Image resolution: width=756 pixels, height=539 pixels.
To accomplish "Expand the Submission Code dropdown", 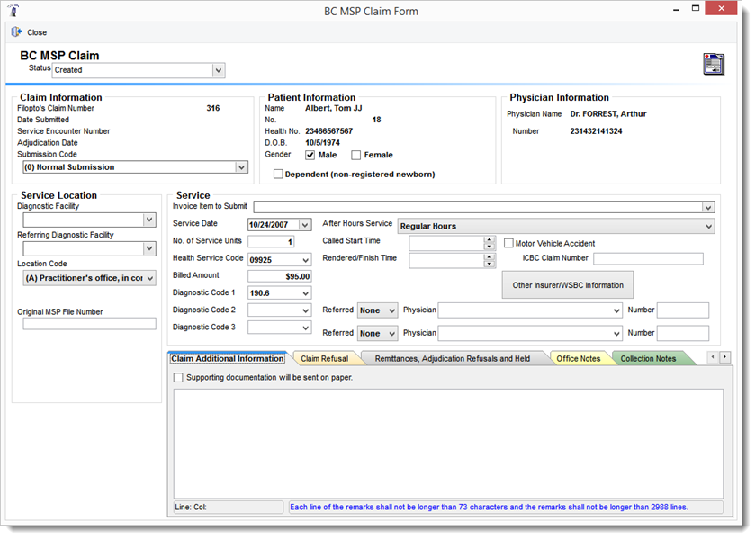I will pyautogui.click(x=241, y=167).
